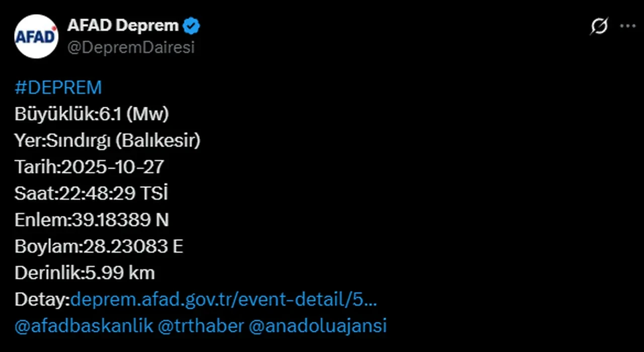Click the AFAD profile avatar
Image resolution: width=644 pixels, height=352 pixels.
[x=36, y=36]
